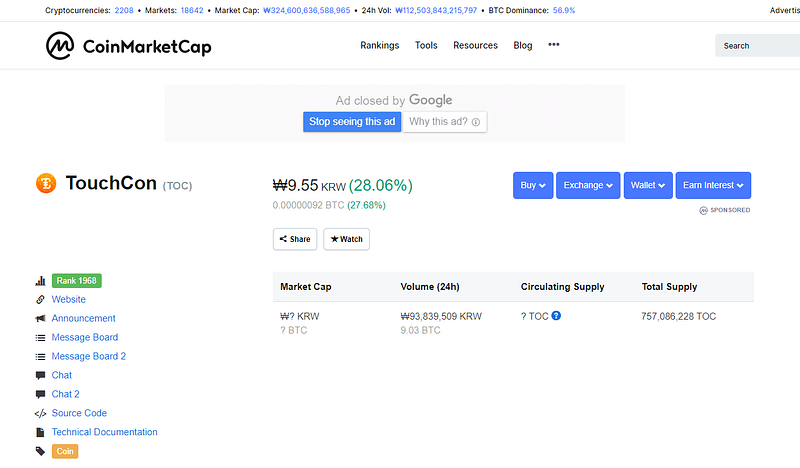
Task: Open the Resources menu
Action: pyautogui.click(x=475, y=45)
